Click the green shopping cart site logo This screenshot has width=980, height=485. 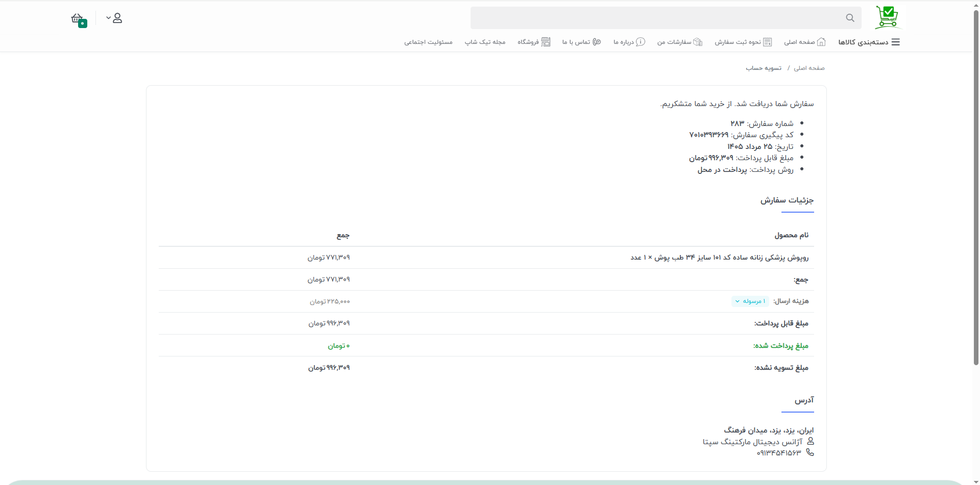(887, 17)
